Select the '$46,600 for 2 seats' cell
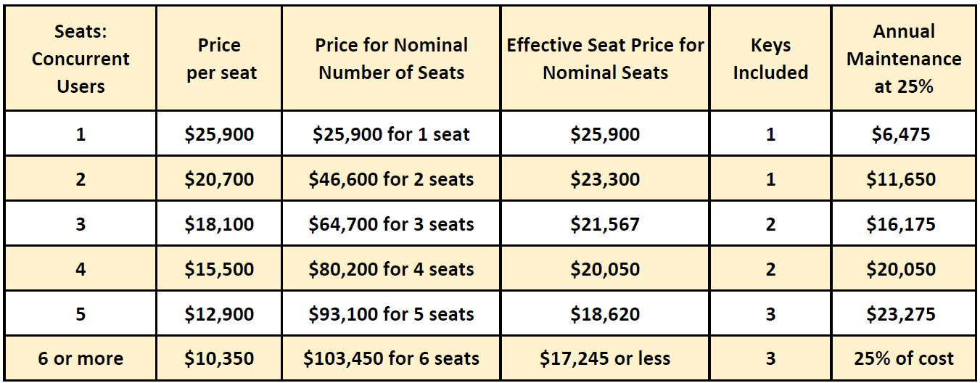 click(392, 179)
